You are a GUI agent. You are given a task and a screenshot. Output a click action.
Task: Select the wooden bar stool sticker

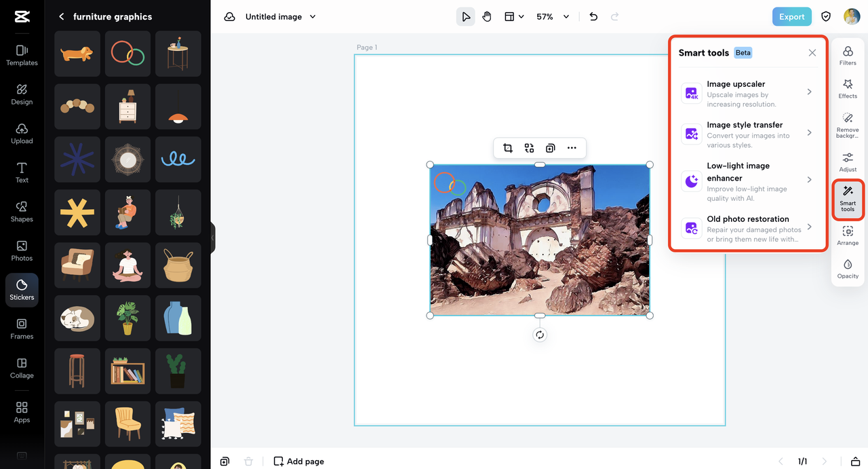77,371
